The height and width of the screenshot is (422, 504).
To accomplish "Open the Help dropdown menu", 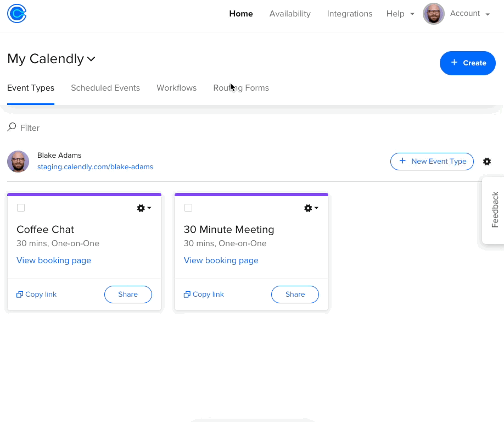I will pos(400,14).
